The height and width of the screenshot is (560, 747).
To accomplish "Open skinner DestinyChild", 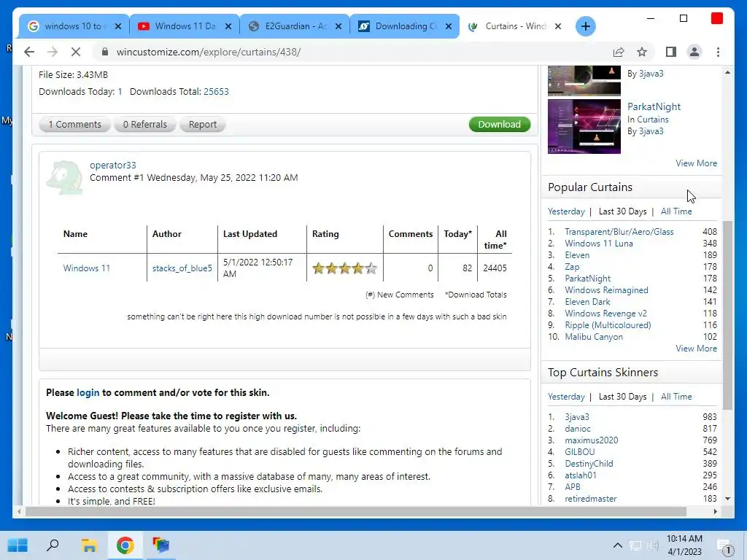I will point(589,464).
